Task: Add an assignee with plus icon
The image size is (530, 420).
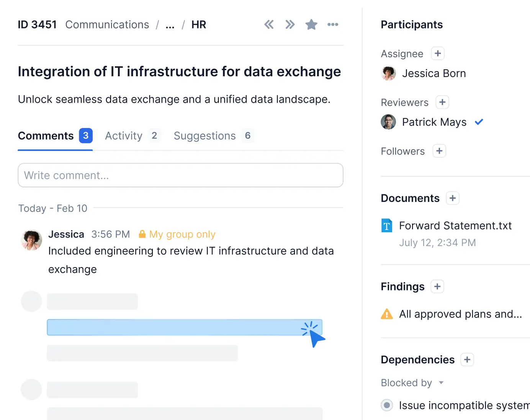Action: coord(438,54)
